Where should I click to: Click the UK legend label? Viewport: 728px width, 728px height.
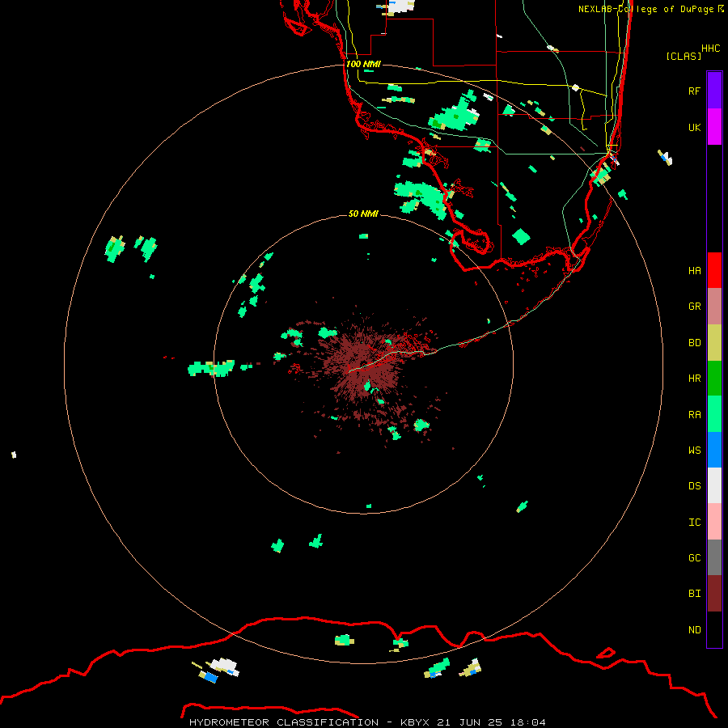(695, 127)
